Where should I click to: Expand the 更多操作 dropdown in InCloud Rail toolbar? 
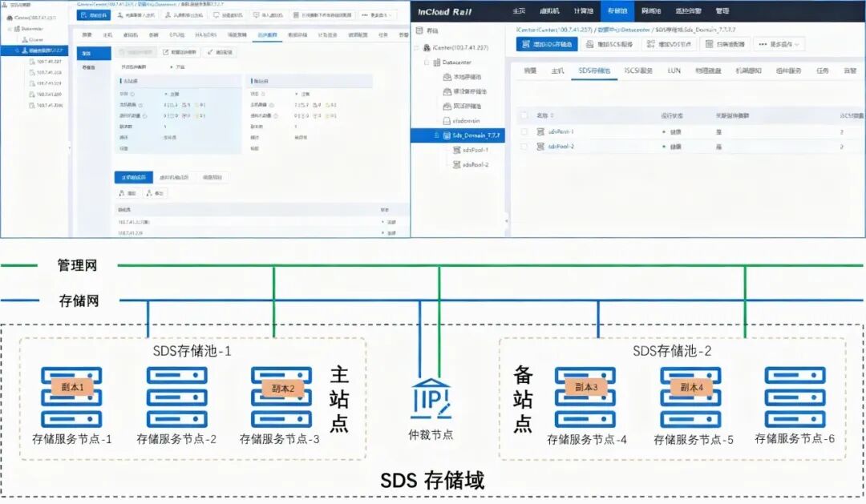point(779,44)
